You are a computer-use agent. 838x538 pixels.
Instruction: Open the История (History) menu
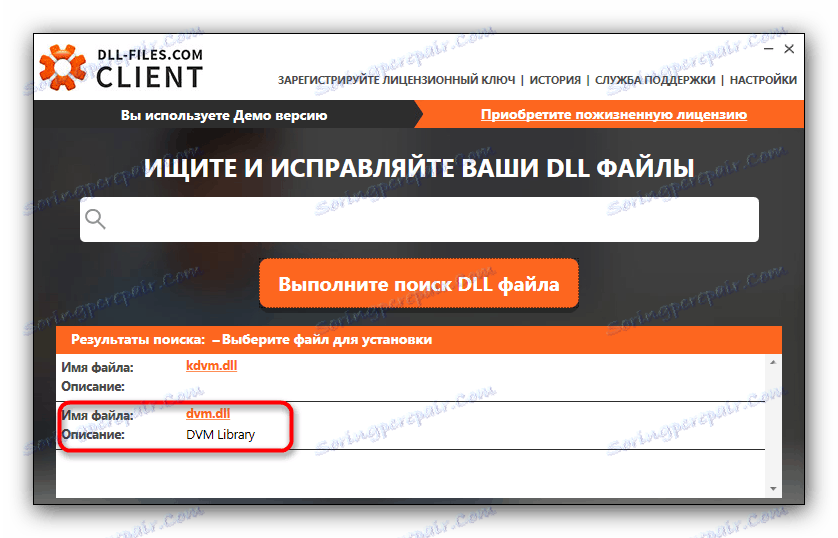[x=555, y=80]
